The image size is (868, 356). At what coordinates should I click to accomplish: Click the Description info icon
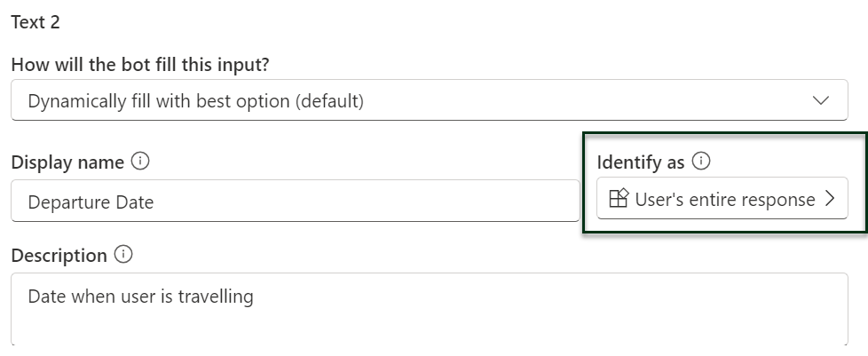(124, 255)
